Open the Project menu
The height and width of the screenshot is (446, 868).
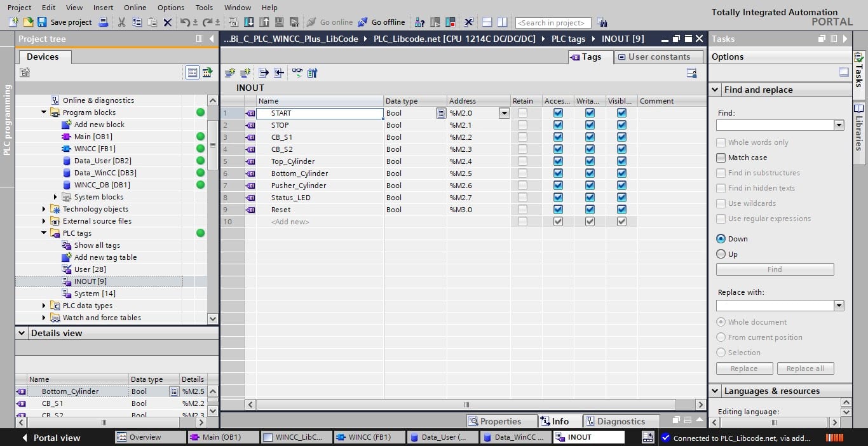[x=19, y=8]
